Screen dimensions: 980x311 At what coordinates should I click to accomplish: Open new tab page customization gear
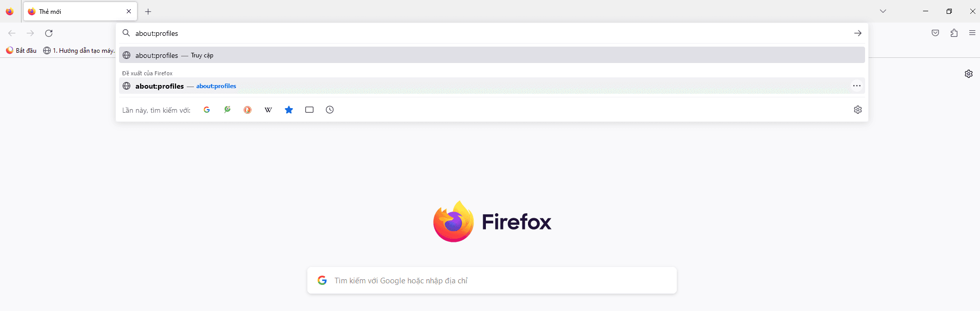[969, 74]
